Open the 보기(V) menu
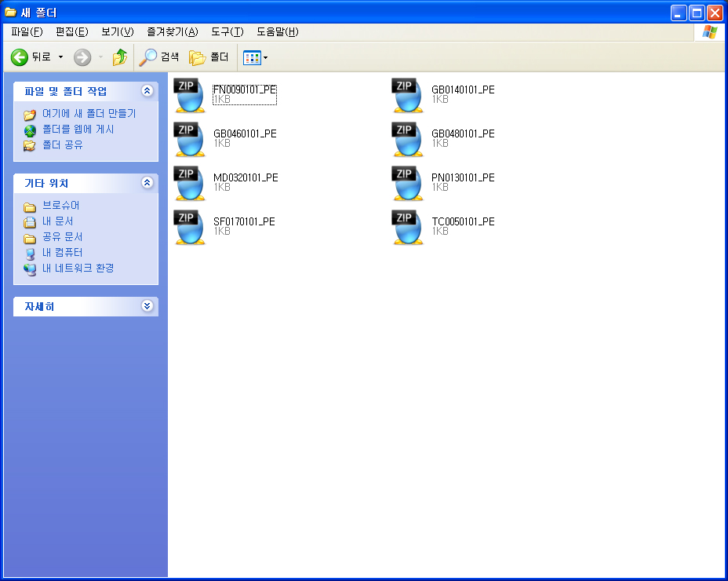This screenshot has width=728, height=581. point(118,31)
